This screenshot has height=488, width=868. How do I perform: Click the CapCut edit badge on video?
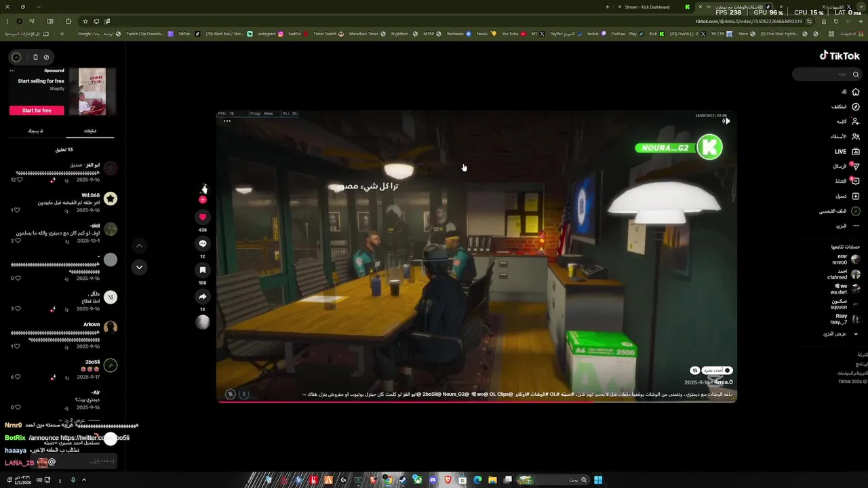pyautogui.click(x=717, y=371)
